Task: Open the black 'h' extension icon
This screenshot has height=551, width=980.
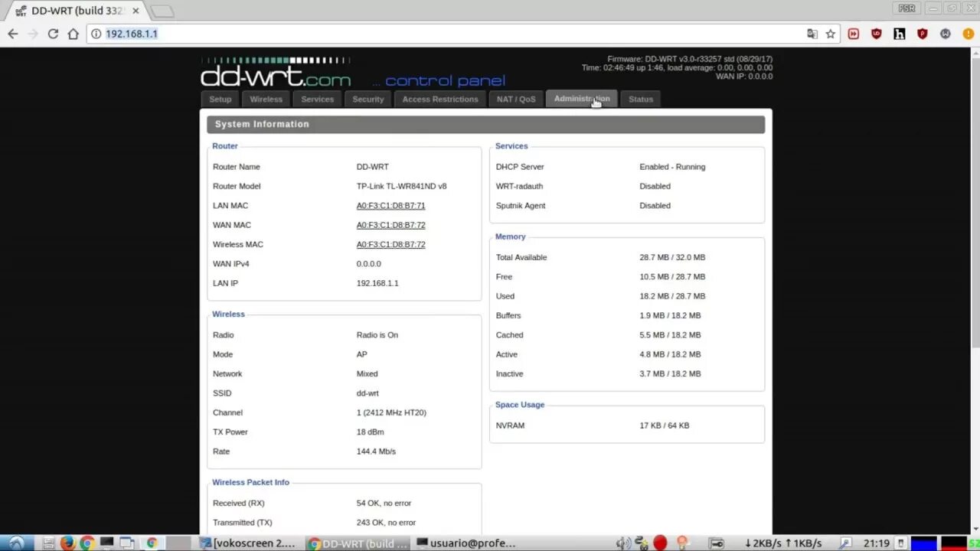Action: tap(900, 34)
